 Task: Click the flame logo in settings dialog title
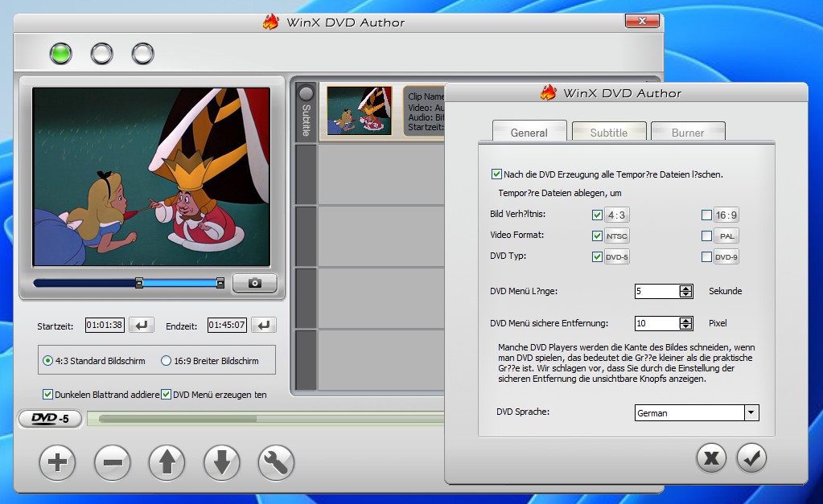(549, 92)
